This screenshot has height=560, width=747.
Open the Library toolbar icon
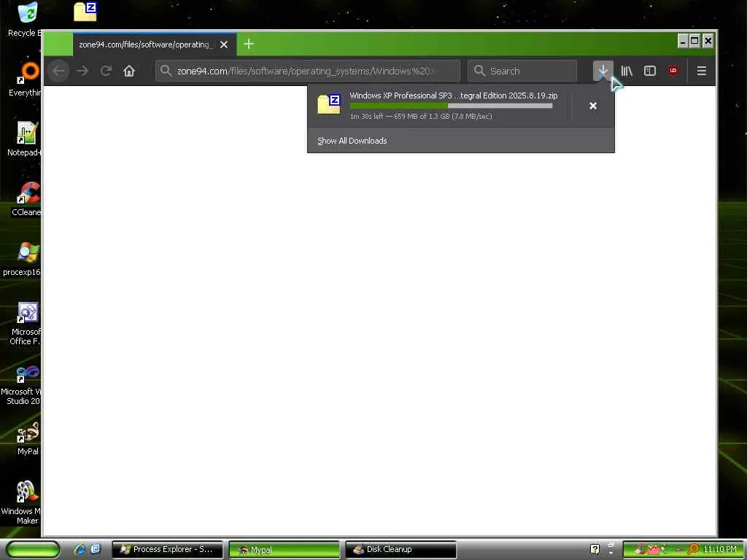coord(627,71)
